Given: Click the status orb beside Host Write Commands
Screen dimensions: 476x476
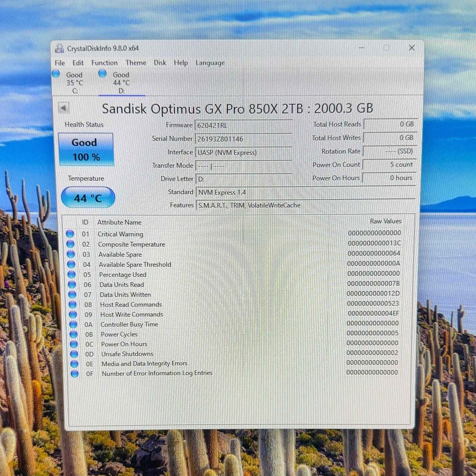Looking at the screenshot, I should click(73, 314).
